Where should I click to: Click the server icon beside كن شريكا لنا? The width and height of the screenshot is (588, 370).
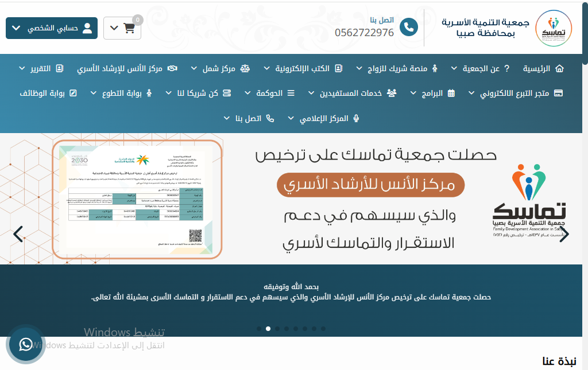tap(227, 94)
